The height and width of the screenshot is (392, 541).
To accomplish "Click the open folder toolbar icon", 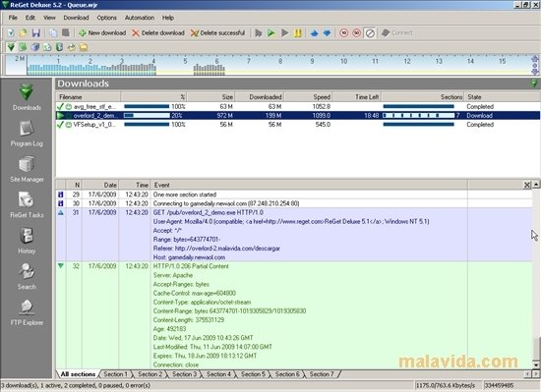I will 24,33.
